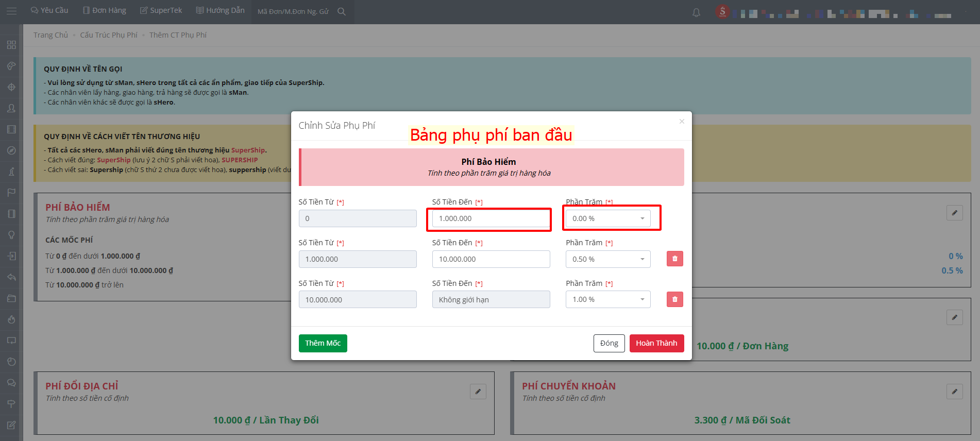
Task: Click the order code search field
Action: pos(294,11)
